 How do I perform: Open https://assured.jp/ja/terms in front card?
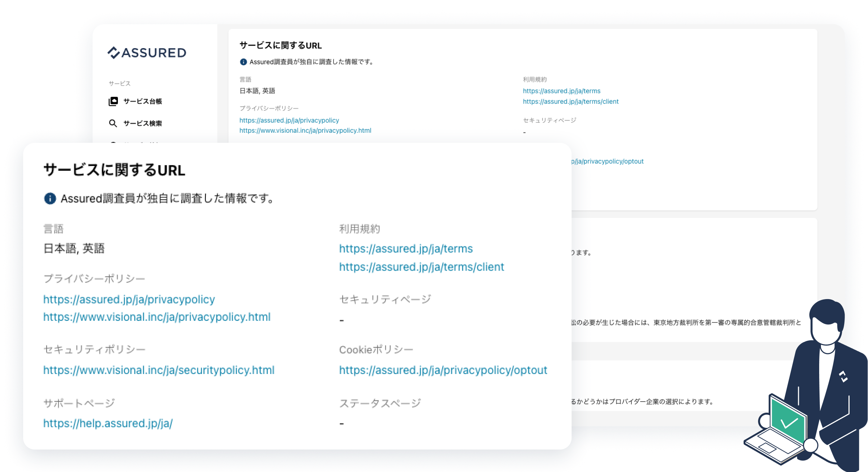[x=406, y=248]
